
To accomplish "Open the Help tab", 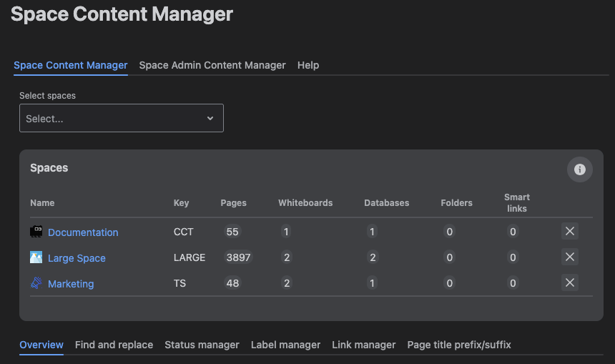I will [308, 65].
